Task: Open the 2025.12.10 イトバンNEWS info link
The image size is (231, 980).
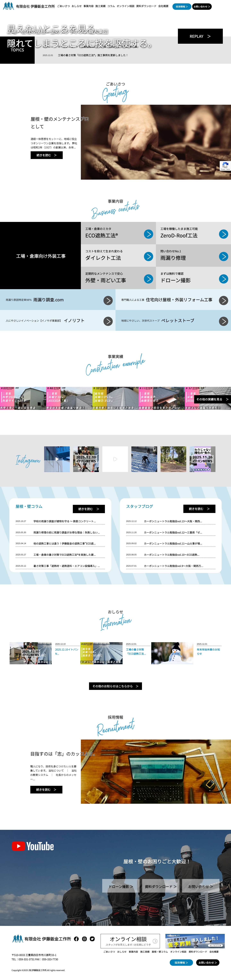Action: coord(67,651)
